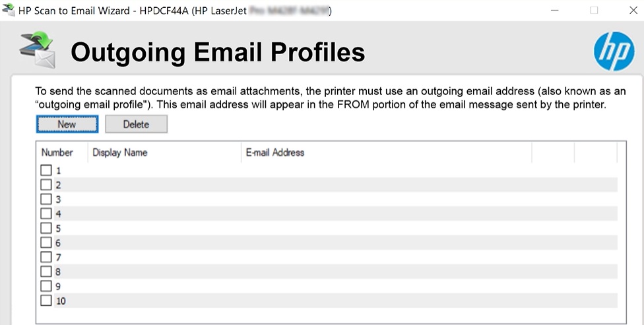Click the HP logo icon
The image size is (644, 325).
[614, 51]
